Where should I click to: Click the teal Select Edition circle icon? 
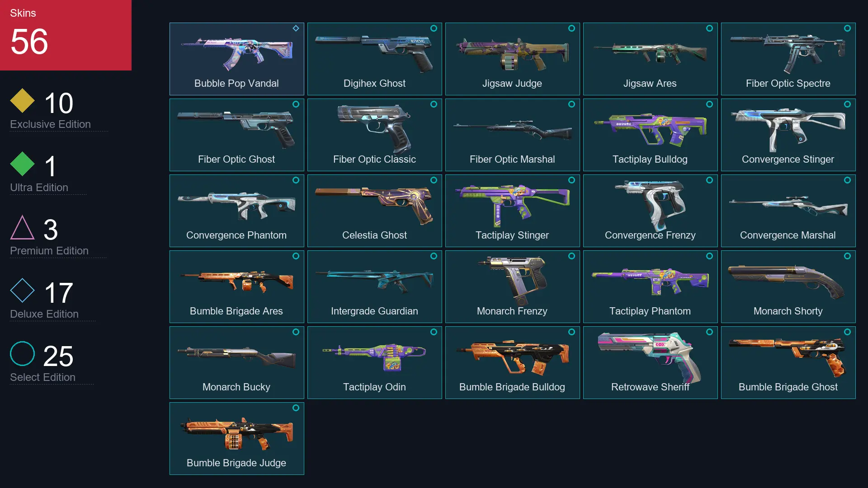pos(22,353)
